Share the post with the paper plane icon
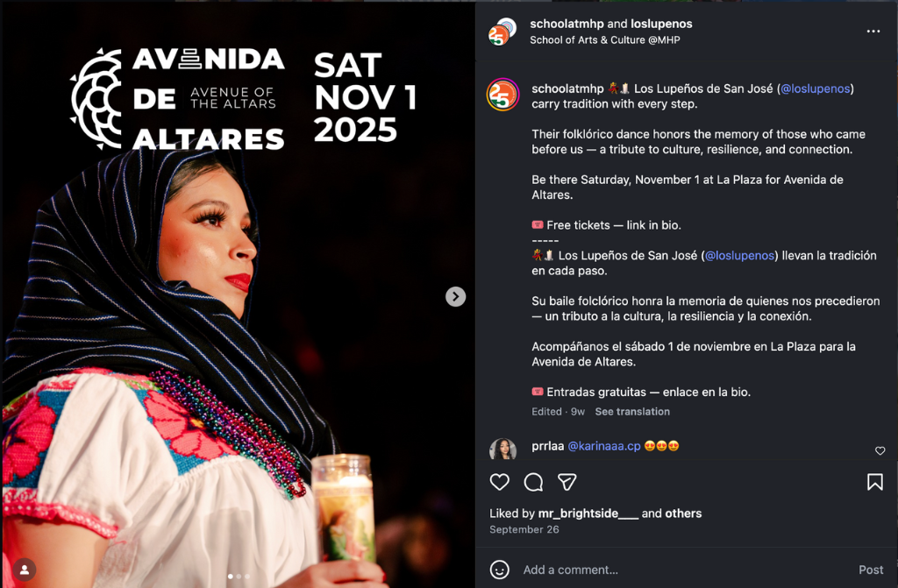Image resolution: width=898 pixels, height=588 pixels. click(567, 482)
